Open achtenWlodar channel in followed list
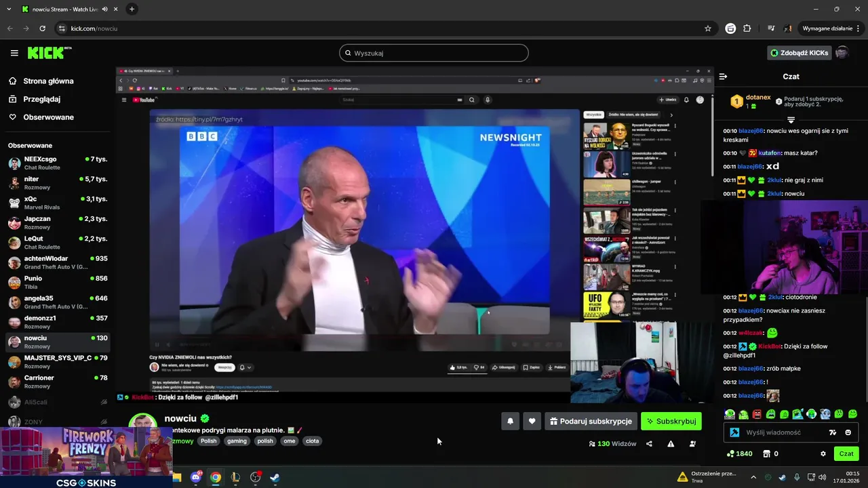Screen dimensions: 868x488 pos(58,262)
